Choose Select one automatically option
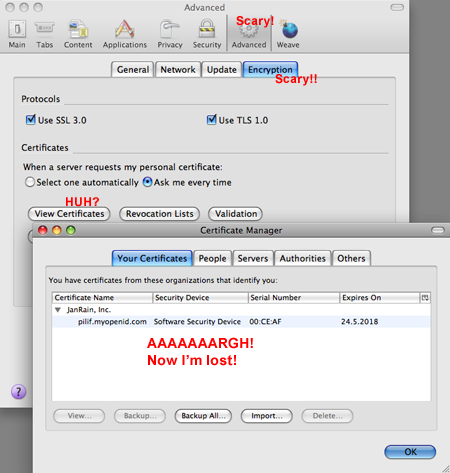 [x=30, y=182]
